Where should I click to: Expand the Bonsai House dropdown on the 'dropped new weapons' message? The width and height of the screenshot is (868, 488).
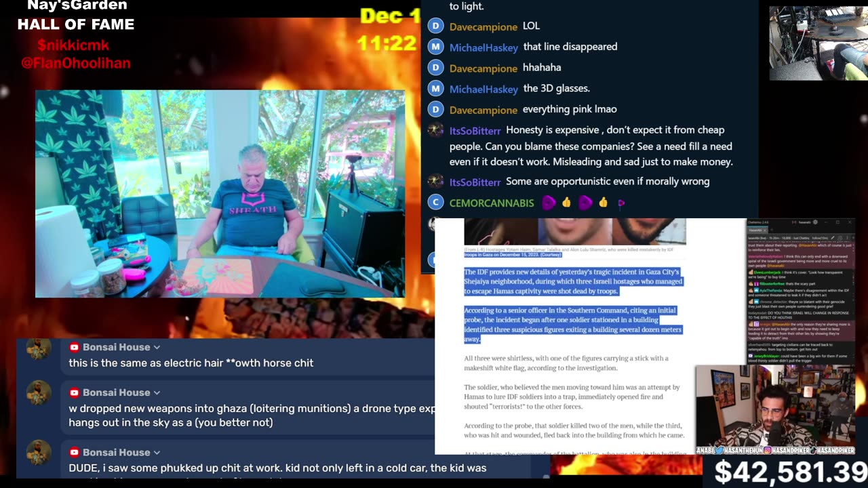[x=157, y=392]
